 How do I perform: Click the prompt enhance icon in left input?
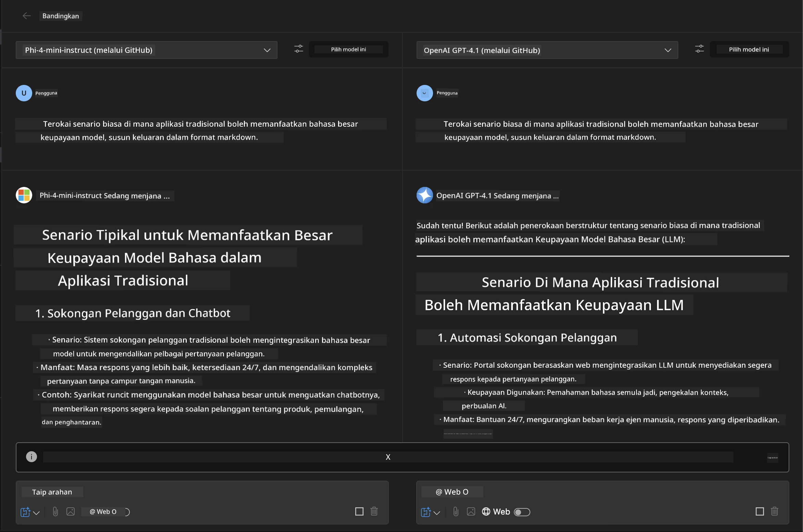click(25, 512)
